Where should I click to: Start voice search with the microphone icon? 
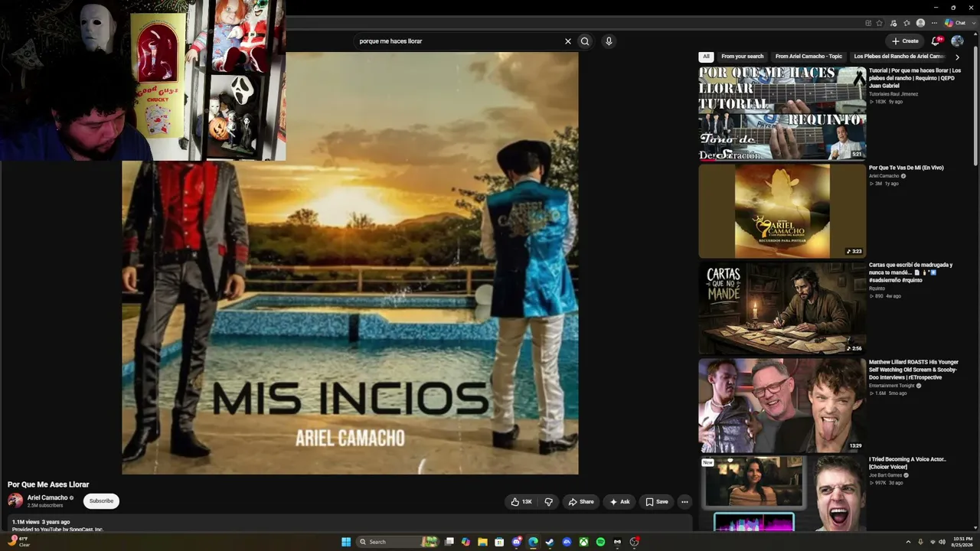click(x=609, y=41)
